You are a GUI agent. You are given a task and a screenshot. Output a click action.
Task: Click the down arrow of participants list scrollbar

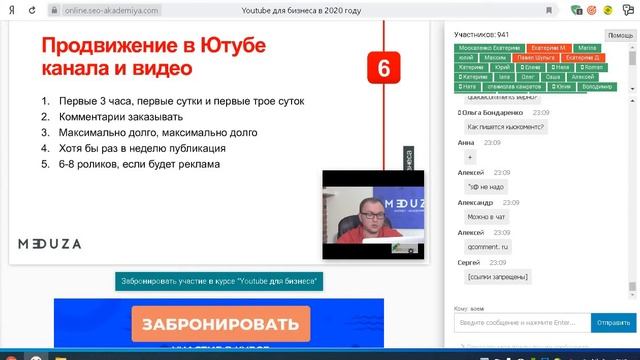point(632,89)
